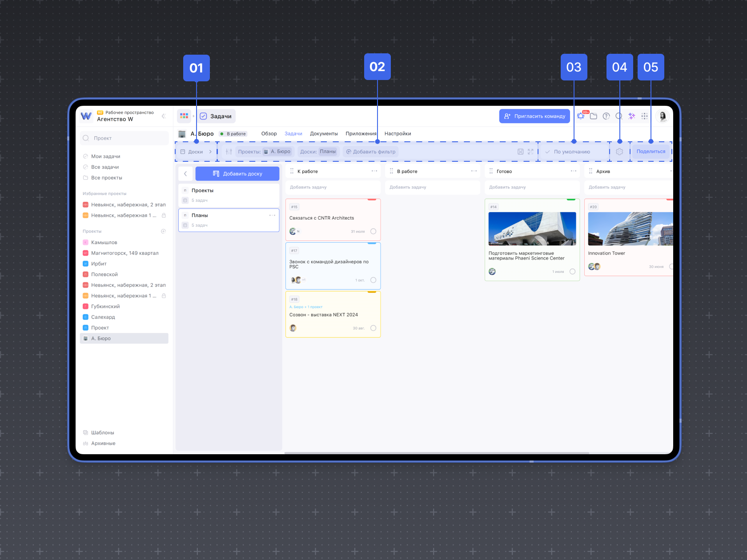The width and height of the screenshot is (747, 560).
Task: Open board view settings gear
Action: pos(619,152)
